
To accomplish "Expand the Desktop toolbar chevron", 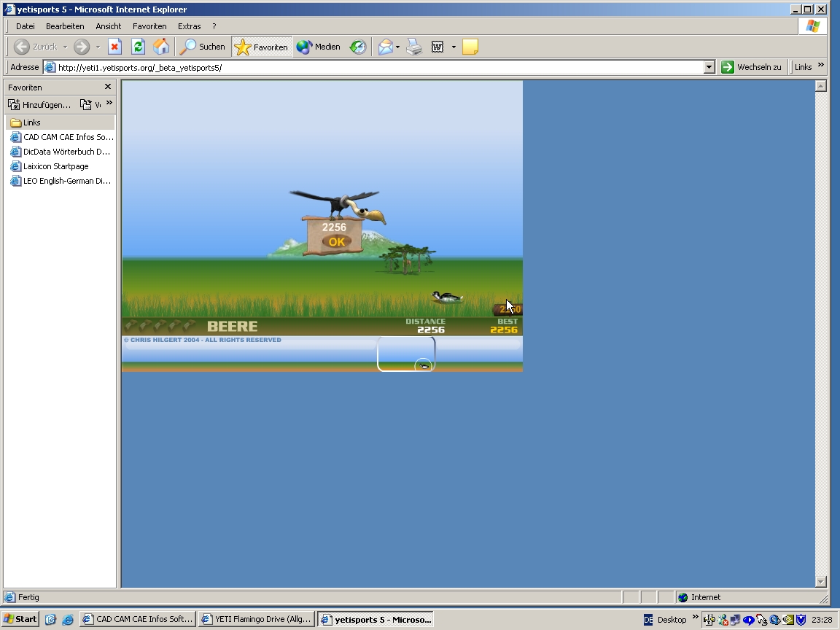I will click(696, 617).
